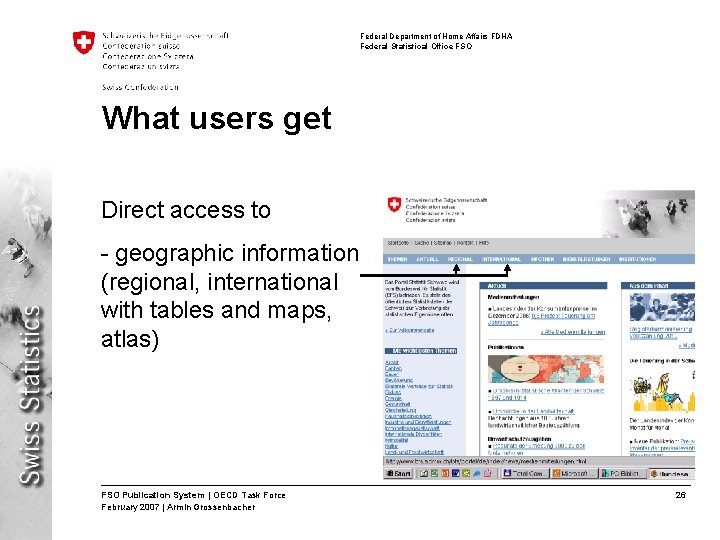Open the Suche link in the top bar

(422, 243)
